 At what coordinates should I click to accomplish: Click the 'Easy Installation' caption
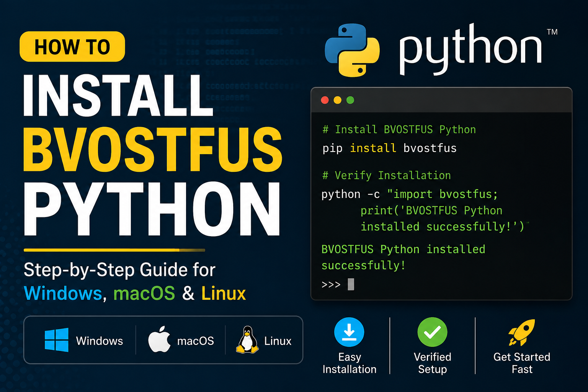pos(350,363)
